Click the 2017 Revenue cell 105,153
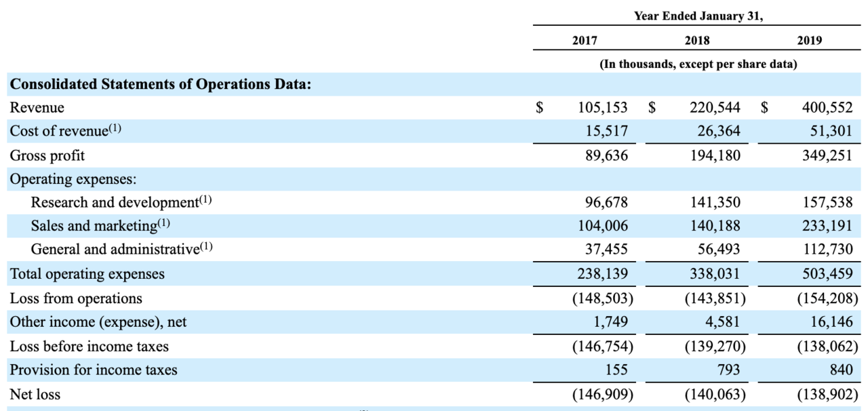Screen dimensions: 868x411 click(x=602, y=108)
